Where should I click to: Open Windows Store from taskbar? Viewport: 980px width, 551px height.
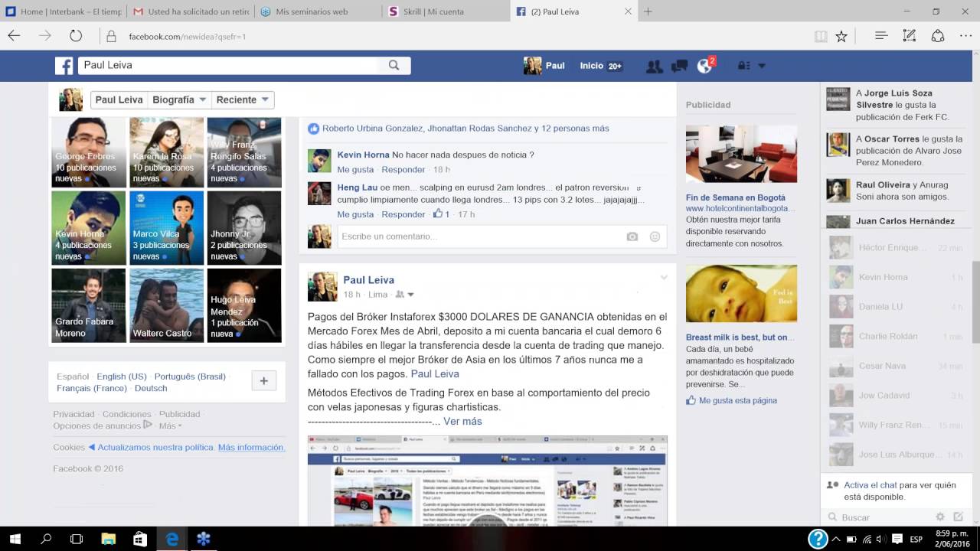pyautogui.click(x=139, y=539)
